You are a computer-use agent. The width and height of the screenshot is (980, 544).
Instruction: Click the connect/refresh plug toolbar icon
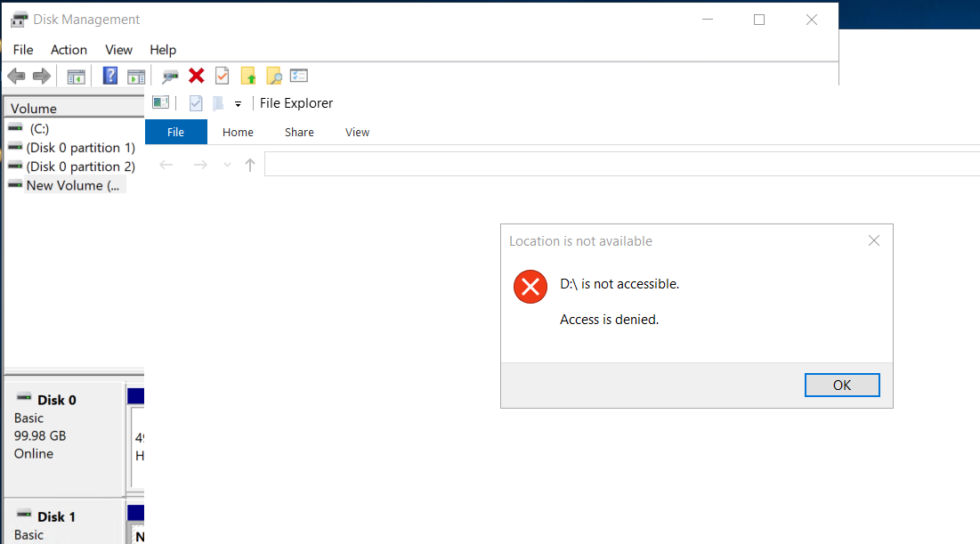169,77
